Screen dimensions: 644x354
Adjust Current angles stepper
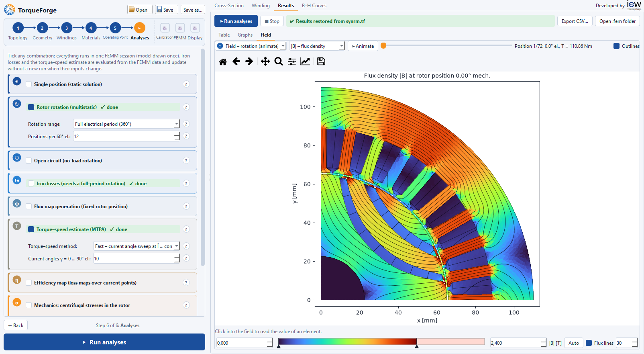177,259
